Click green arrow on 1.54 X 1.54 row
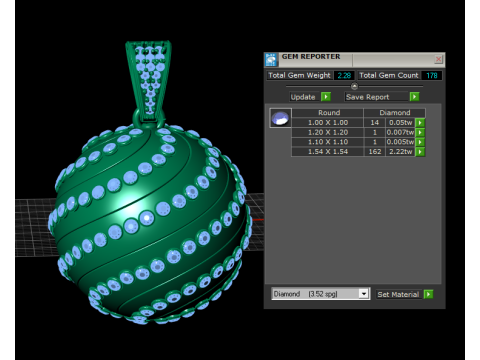The image size is (480, 360). pos(420,152)
